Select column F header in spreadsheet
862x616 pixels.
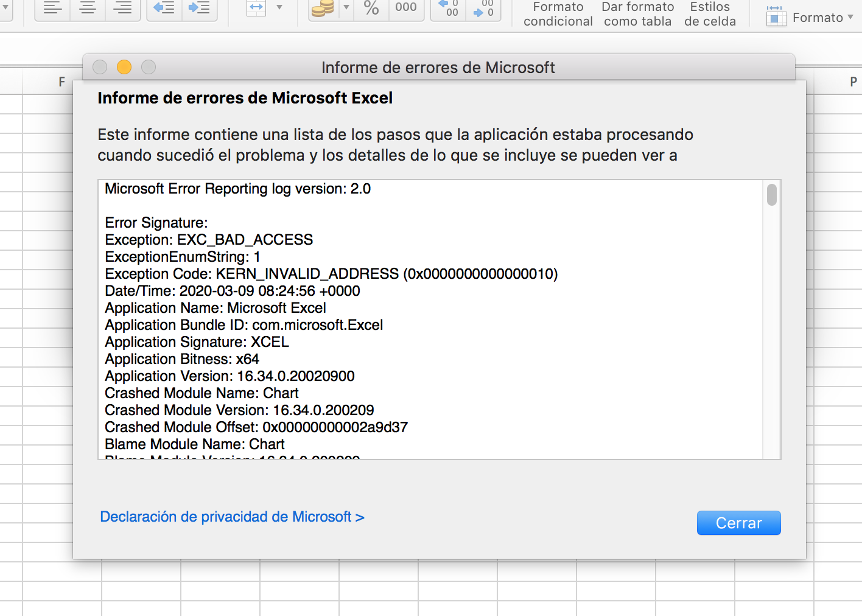[x=61, y=82]
